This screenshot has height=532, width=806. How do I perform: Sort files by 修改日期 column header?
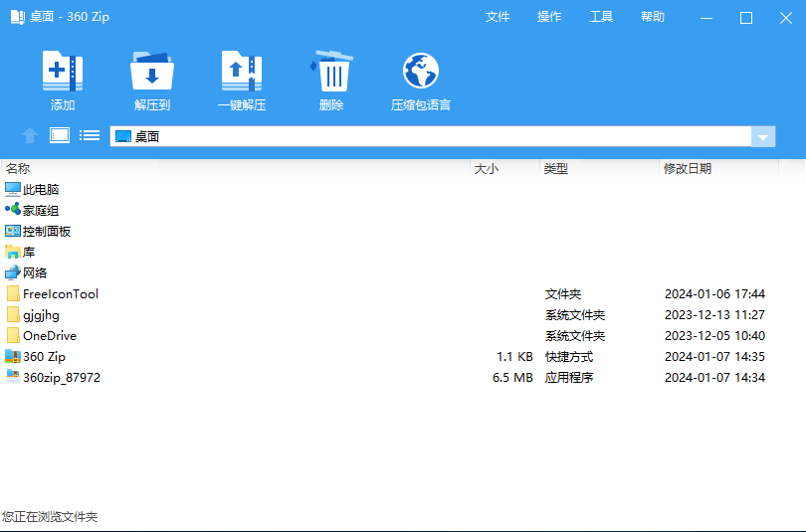(688, 169)
